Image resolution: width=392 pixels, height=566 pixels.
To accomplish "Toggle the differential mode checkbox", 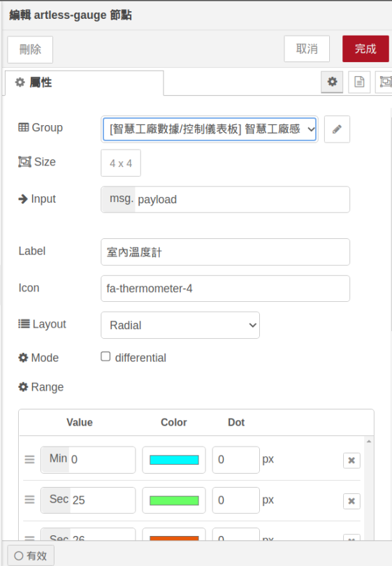I will (x=106, y=356).
